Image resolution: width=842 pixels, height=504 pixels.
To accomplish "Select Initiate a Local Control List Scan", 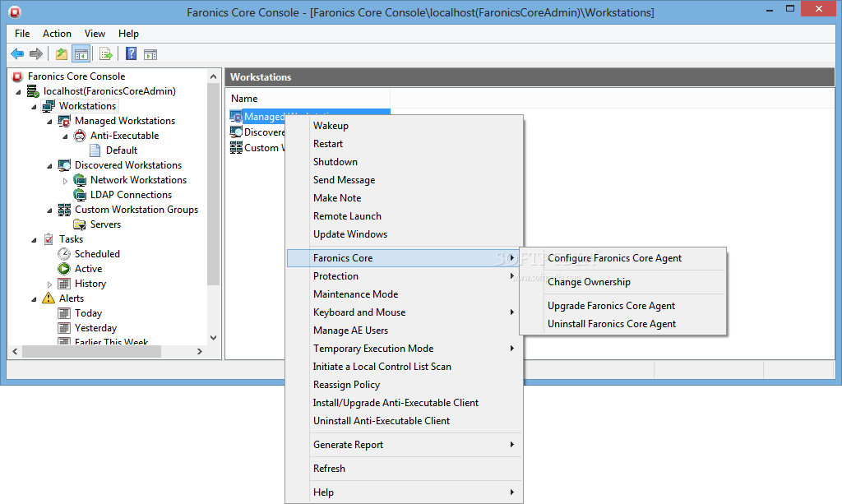I will pos(404,367).
